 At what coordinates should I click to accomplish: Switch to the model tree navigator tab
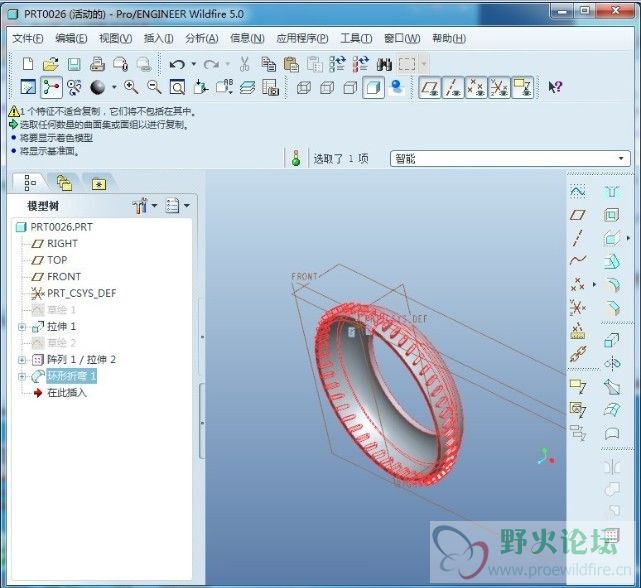(30, 183)
